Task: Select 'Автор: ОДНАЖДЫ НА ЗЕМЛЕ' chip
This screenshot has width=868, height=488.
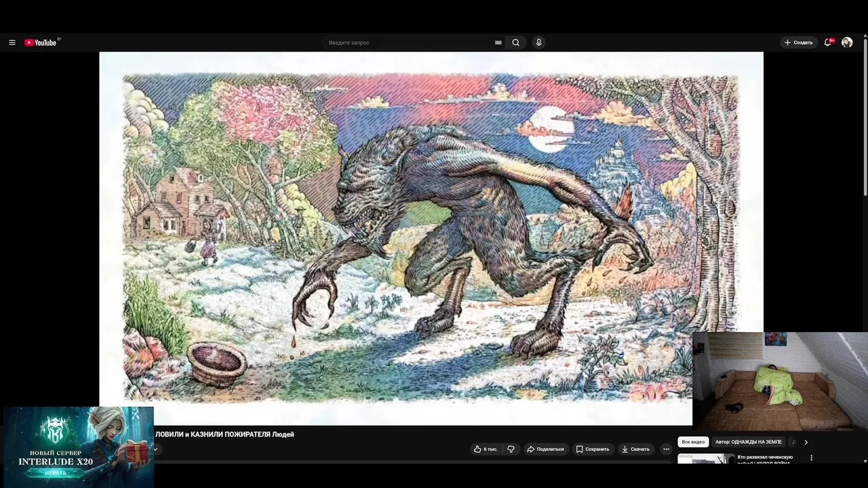Action: [x=748, y=442]
